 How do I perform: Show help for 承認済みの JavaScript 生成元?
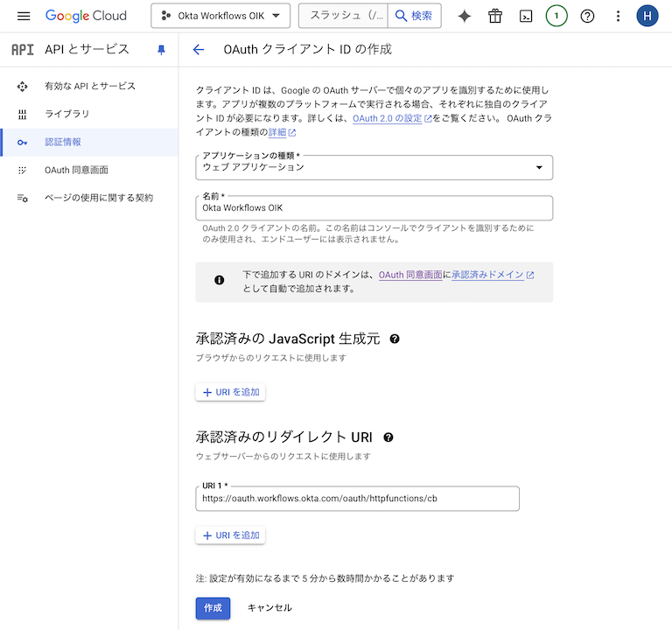(x=395, y=339)
